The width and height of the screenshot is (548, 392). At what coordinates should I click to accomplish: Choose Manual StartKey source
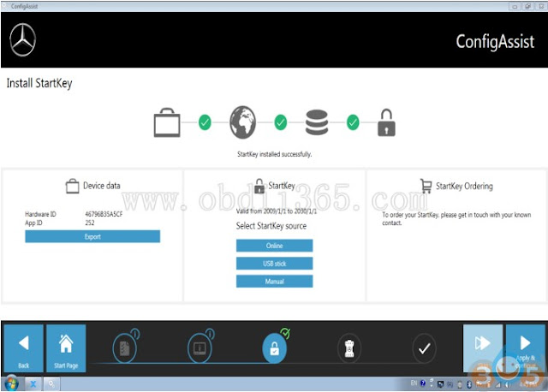coord(274,282)
